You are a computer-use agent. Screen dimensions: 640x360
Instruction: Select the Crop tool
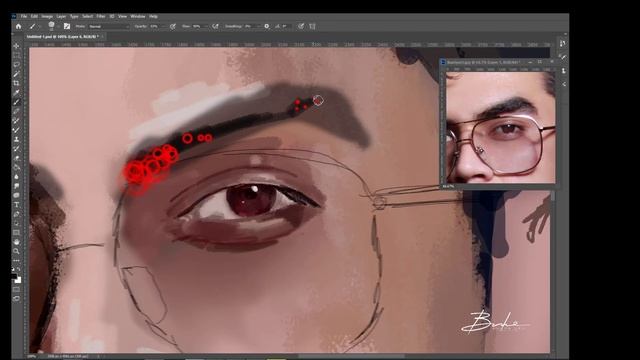(16, 83)
